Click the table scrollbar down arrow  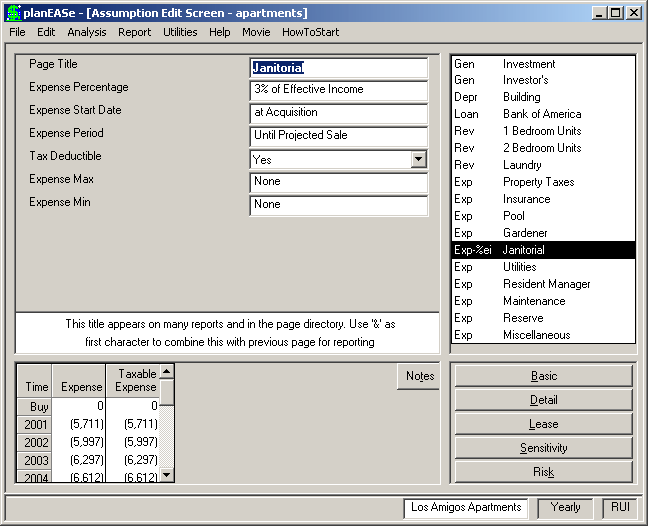(x=167, y=475)
